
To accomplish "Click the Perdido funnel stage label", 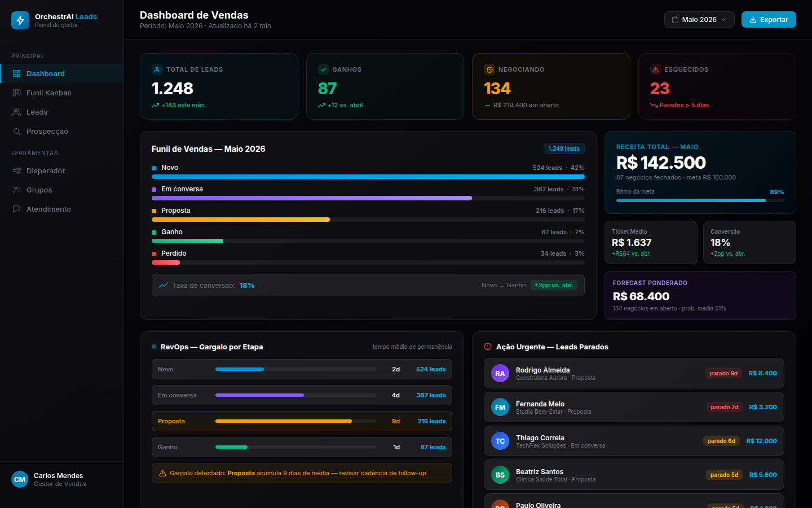I will click(x=174, y=254).
